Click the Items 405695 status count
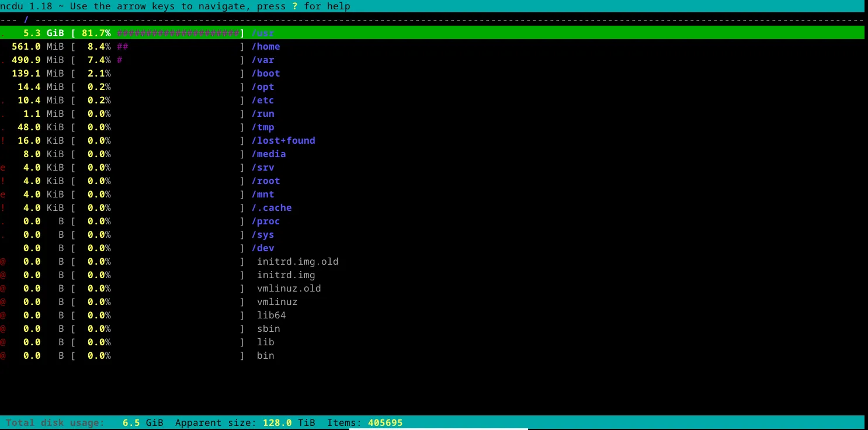This screenshot has height=430, width=868. [x=365, y=422]
